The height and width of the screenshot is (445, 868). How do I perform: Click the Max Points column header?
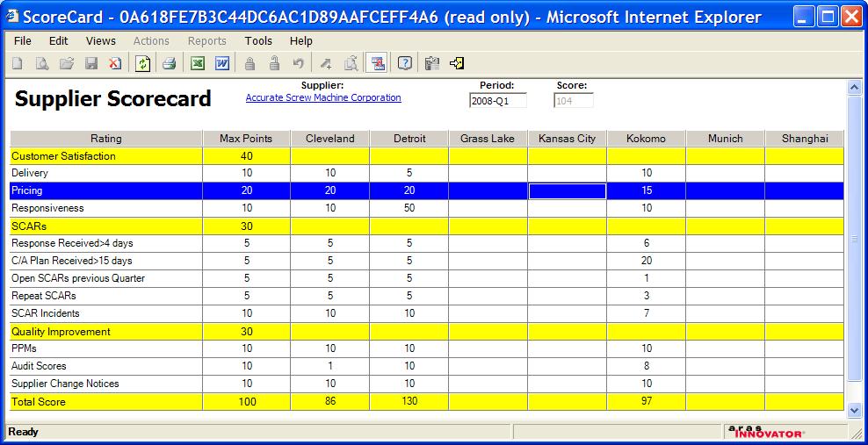click(x=246, y=139)
